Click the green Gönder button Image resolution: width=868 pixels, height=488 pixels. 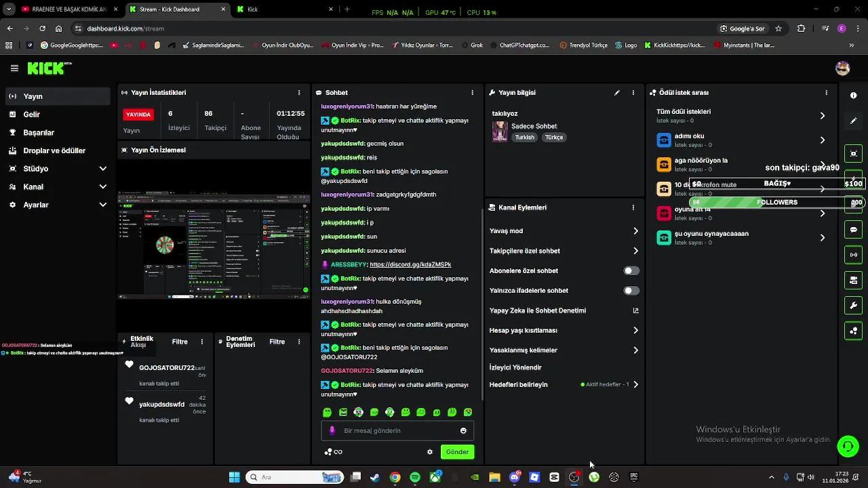coord(457,452)
